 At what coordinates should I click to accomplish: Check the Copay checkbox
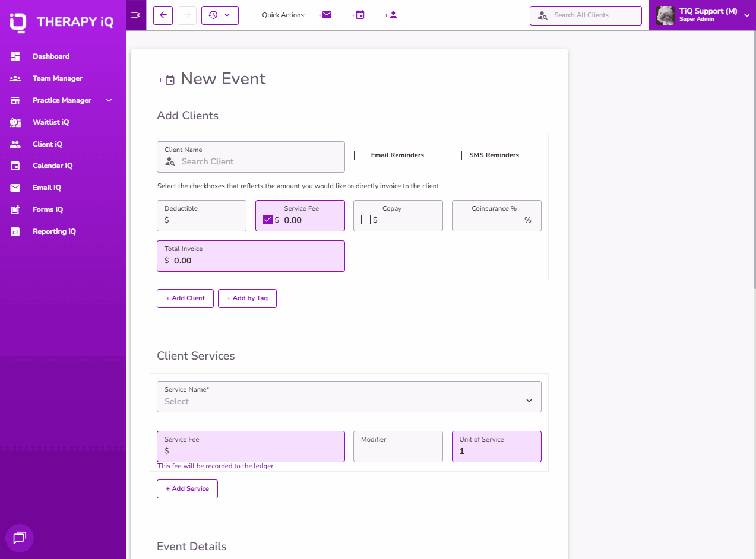(366, 220)
